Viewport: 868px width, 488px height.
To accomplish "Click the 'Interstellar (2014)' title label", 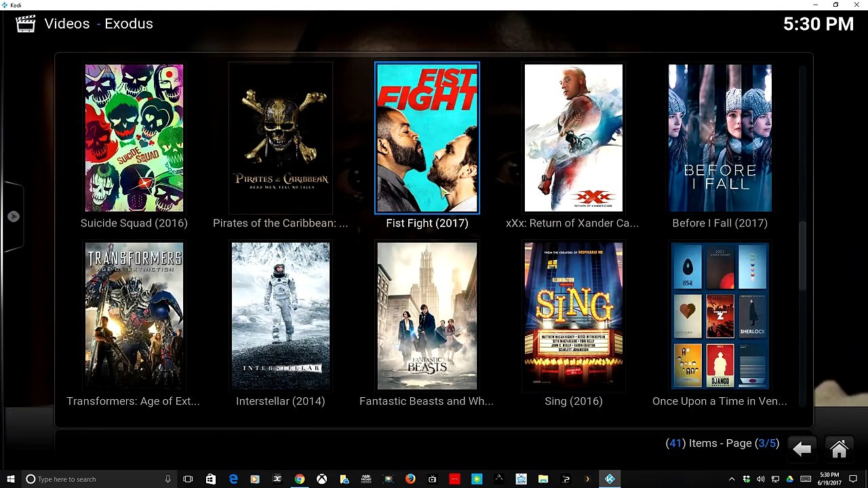I will tap(281, 401).
